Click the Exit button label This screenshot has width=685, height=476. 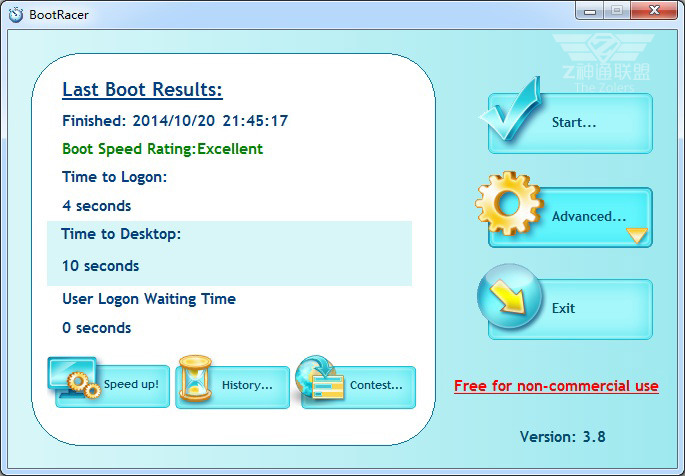563,308
